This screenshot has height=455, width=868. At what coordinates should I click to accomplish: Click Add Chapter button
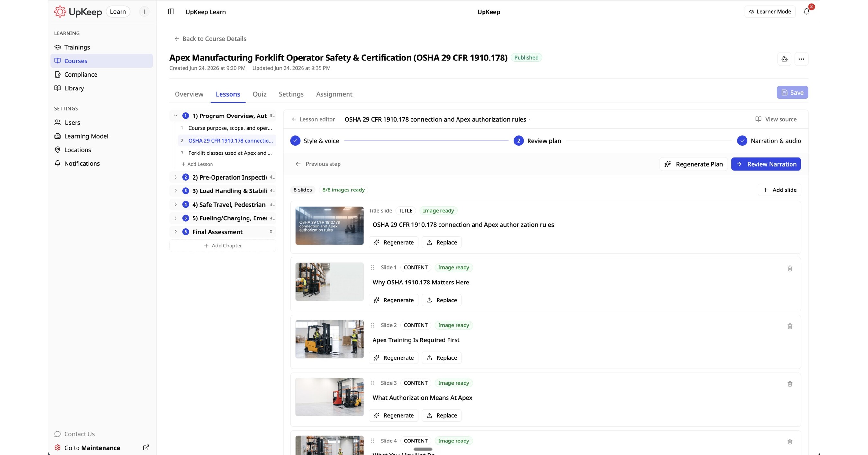223,246
